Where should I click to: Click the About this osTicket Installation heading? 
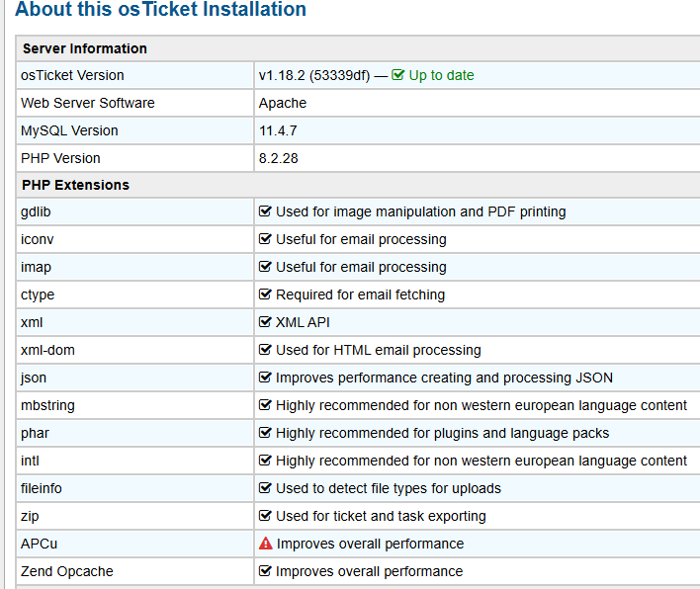160,11
